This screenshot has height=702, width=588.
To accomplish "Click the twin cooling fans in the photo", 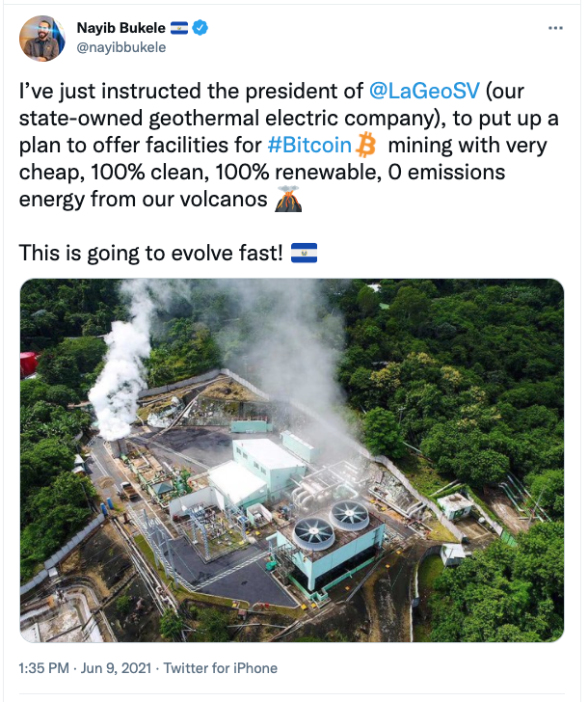I will [330, 521].
